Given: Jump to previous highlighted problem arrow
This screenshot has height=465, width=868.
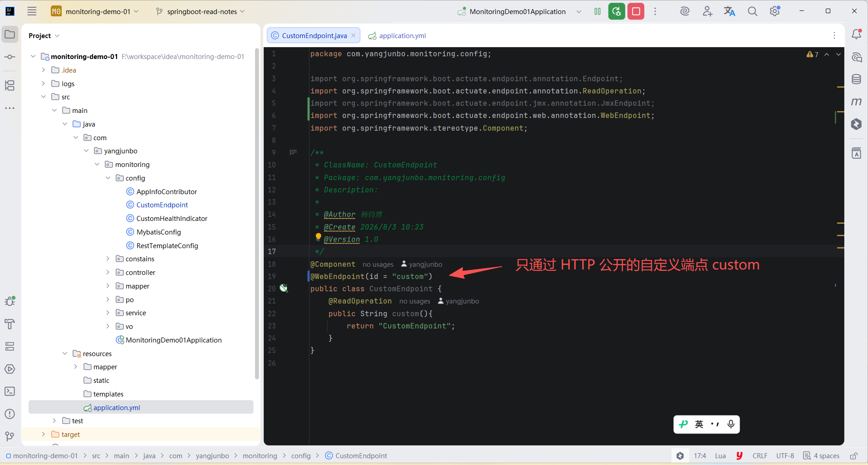Looking at the screenshot, I should (827, 54).
